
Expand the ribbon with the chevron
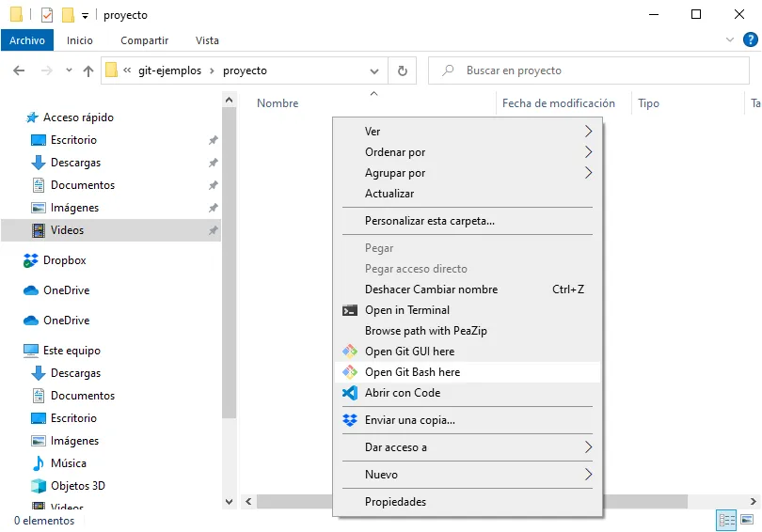(x=730, y=40)
